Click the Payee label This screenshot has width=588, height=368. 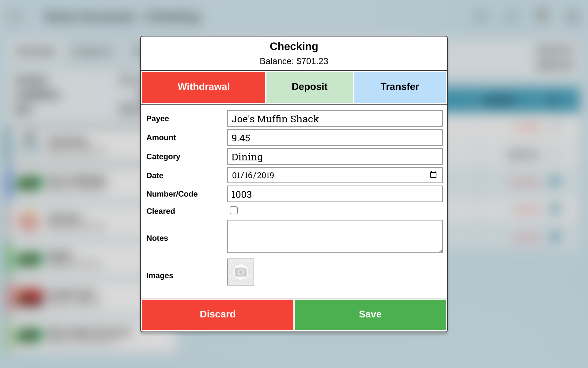(157, 119)
